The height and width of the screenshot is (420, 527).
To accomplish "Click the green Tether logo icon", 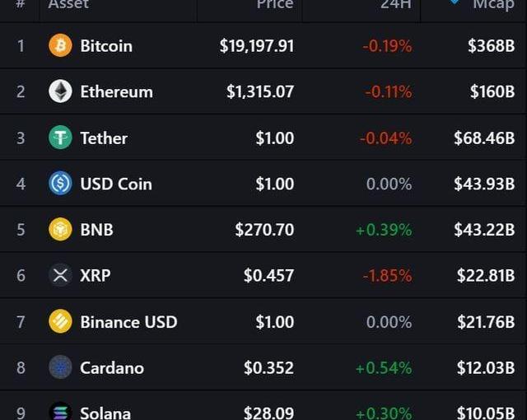I will point(60,138).
